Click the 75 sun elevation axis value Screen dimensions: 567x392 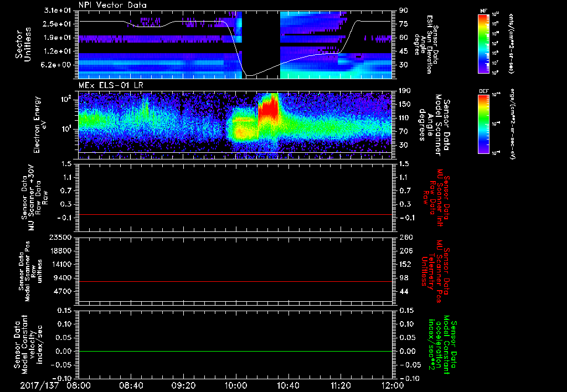[404, 24]
